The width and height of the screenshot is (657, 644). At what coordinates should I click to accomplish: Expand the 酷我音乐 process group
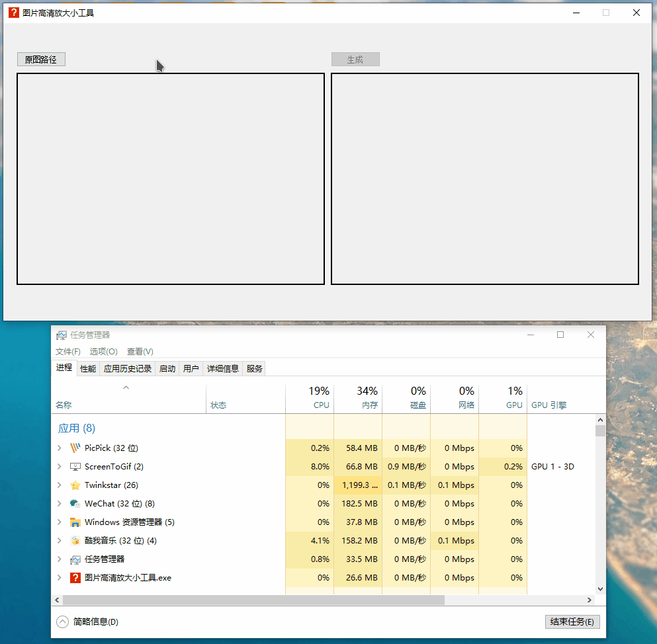pyautogui.click(x=60, y=541)
